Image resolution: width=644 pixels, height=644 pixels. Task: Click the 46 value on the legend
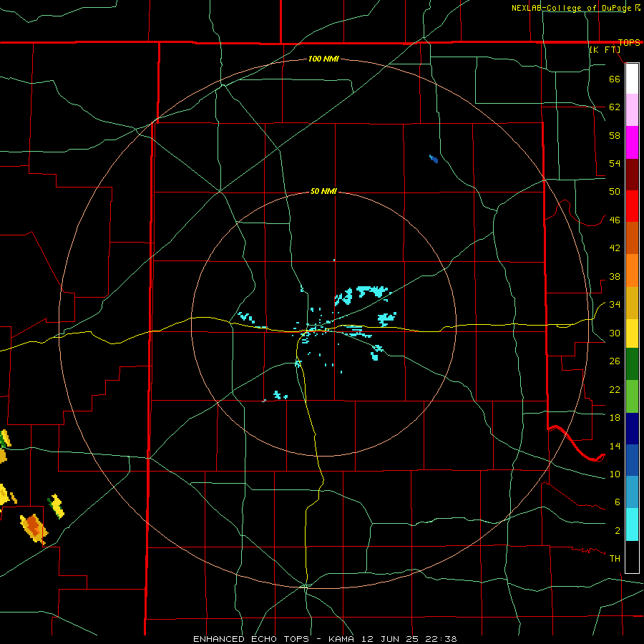[x=615, y=220]
